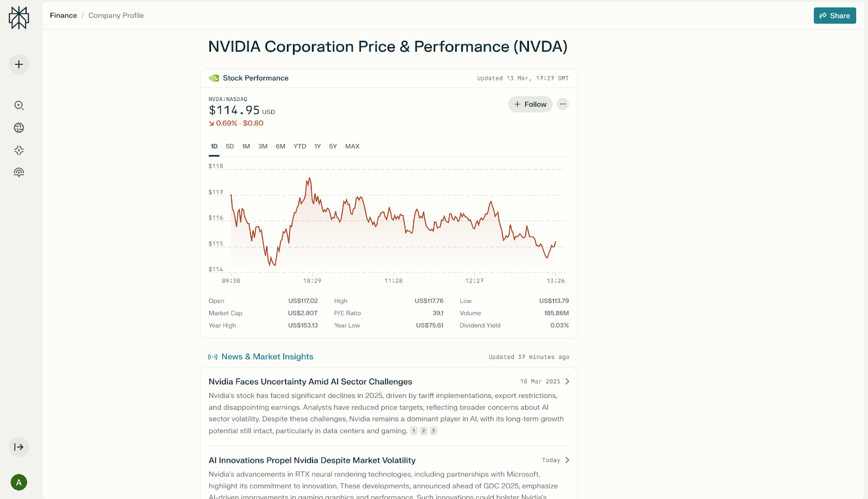
Task: Follow the NVDA stock
Action: click(530, 104)
